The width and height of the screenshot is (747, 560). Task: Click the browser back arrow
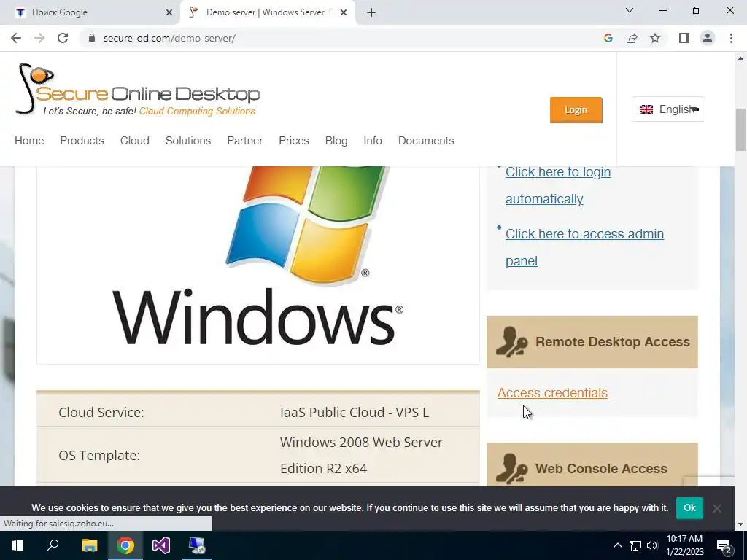coord(16,38)
